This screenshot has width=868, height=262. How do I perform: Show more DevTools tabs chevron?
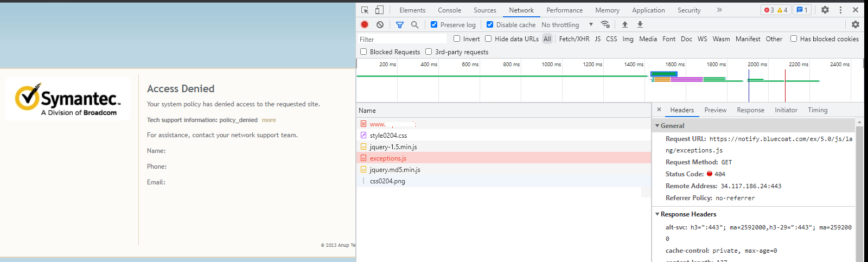719,10
